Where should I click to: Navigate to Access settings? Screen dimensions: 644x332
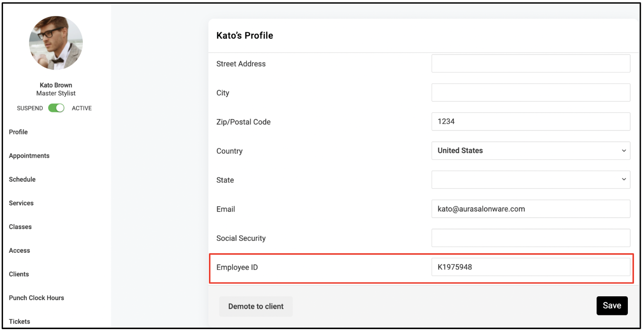[x=19, y=250]
